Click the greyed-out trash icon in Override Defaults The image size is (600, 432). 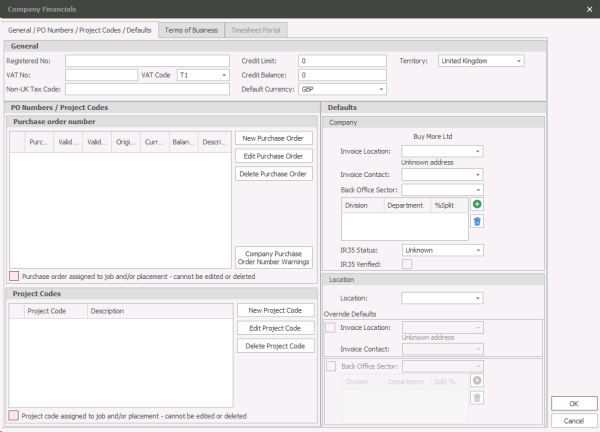coord(477,398)
